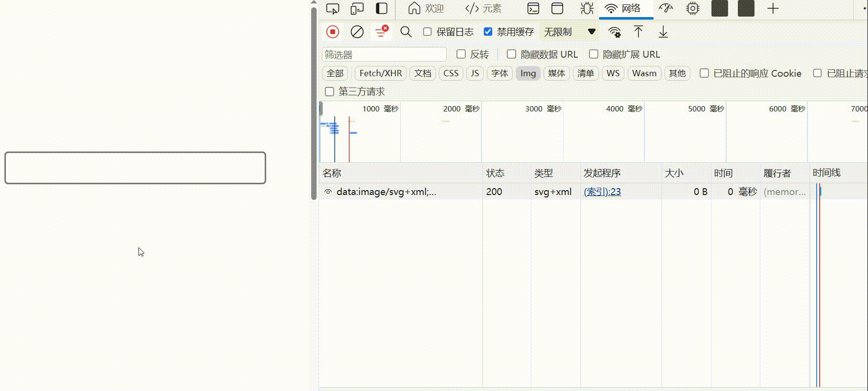Image resolution: width=868 pixels, height=391 pixels.
Task: Click the plus icon to add tools
Action: click(773, 9)
